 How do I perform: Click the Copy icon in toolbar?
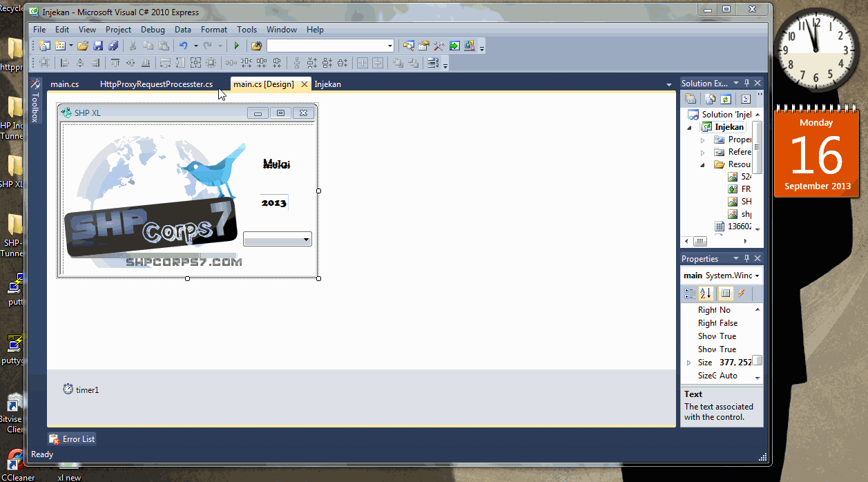(148, 46)
